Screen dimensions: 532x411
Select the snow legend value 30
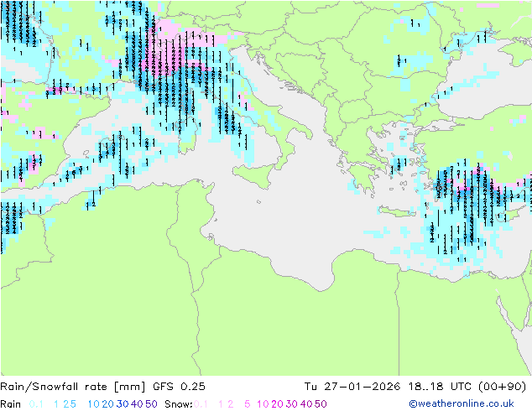[292, 404]
